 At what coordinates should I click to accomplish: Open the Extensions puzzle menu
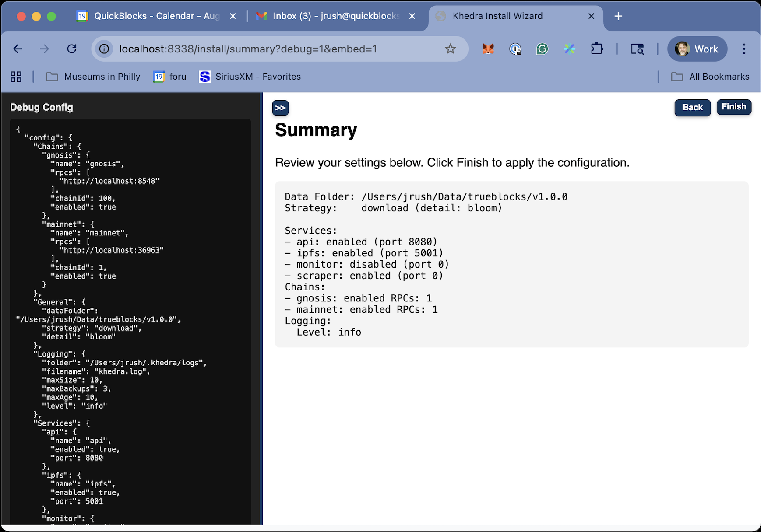pos(597,49)
